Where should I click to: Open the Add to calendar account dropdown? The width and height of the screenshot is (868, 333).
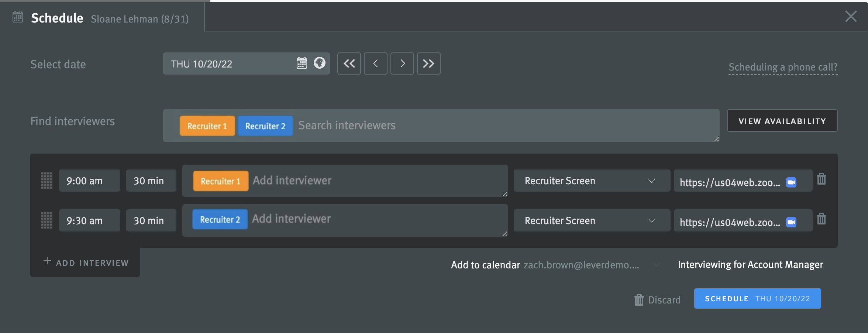tap(656, 265)
